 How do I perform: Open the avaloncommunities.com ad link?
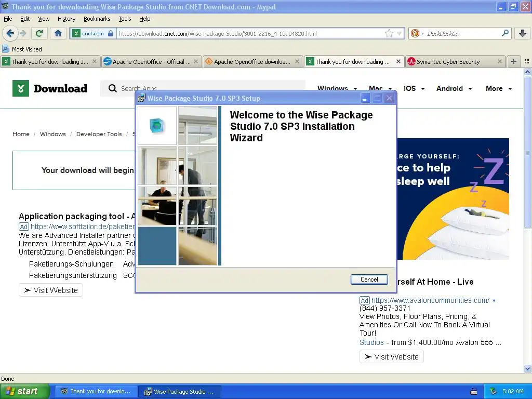pos(430,300)
